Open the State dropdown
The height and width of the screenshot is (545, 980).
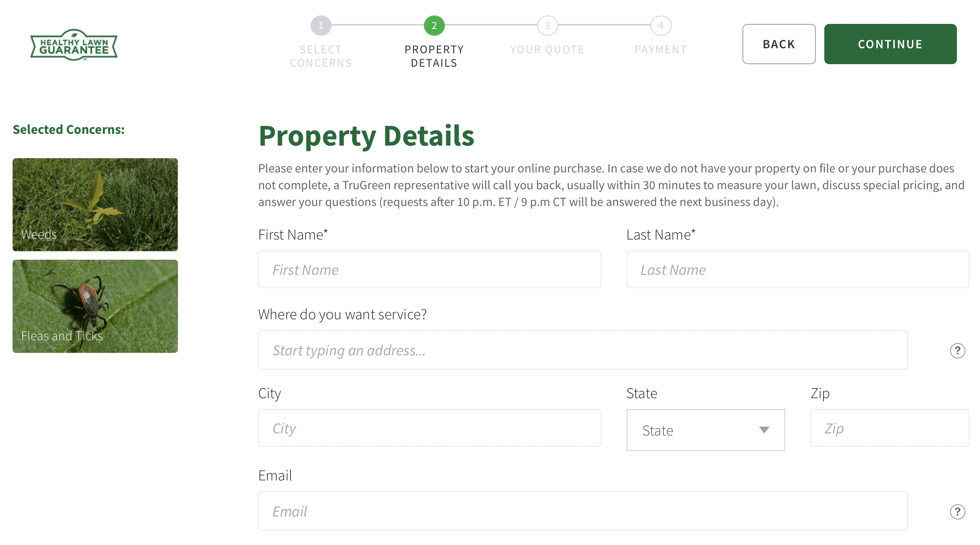point(706,430)
